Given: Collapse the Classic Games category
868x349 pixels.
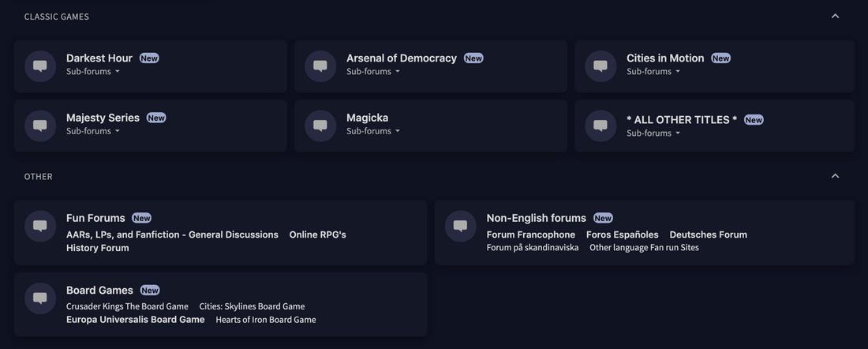Looking at the screenshot, I should tap(835, 17).
